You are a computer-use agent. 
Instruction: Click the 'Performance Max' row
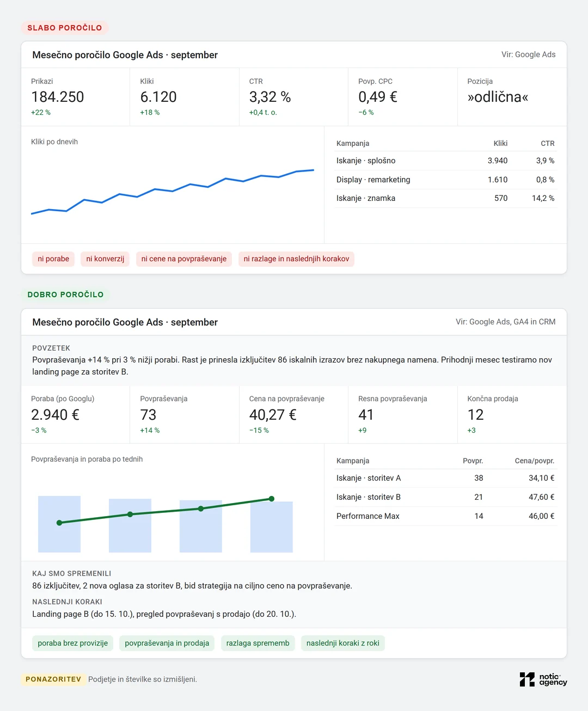pos(445,516)
